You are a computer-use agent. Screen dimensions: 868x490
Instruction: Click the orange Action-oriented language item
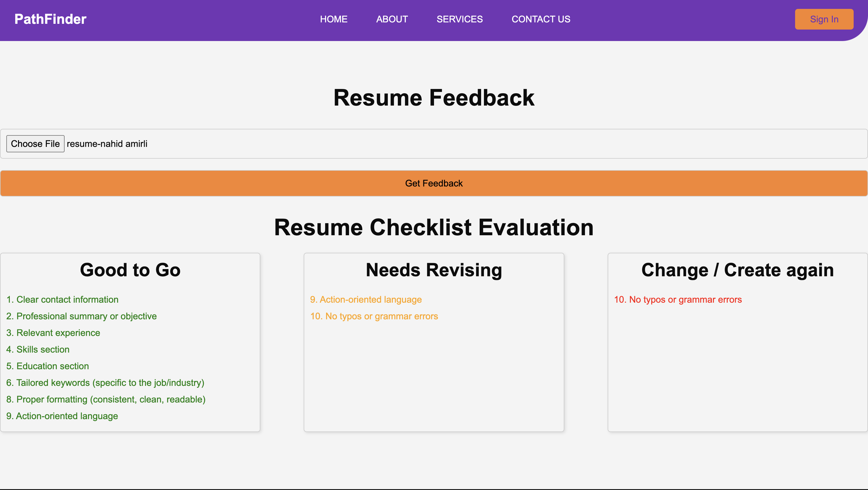click(x=366, y=300)
